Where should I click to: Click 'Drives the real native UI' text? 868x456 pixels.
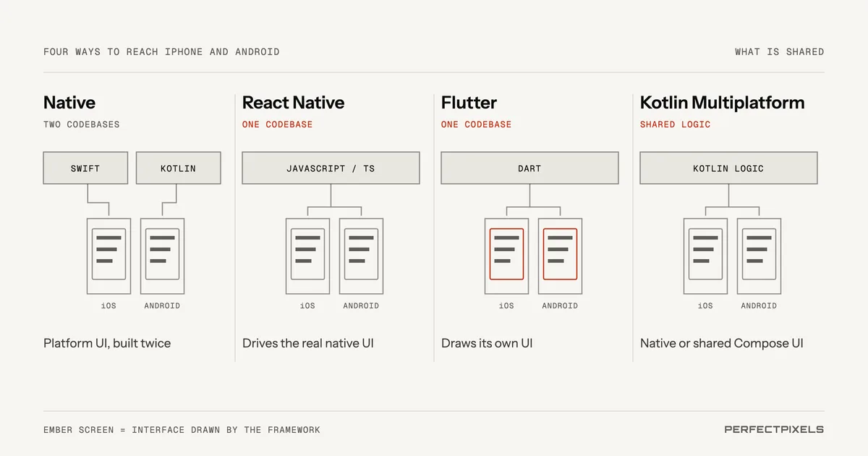[x=308, y=343]
